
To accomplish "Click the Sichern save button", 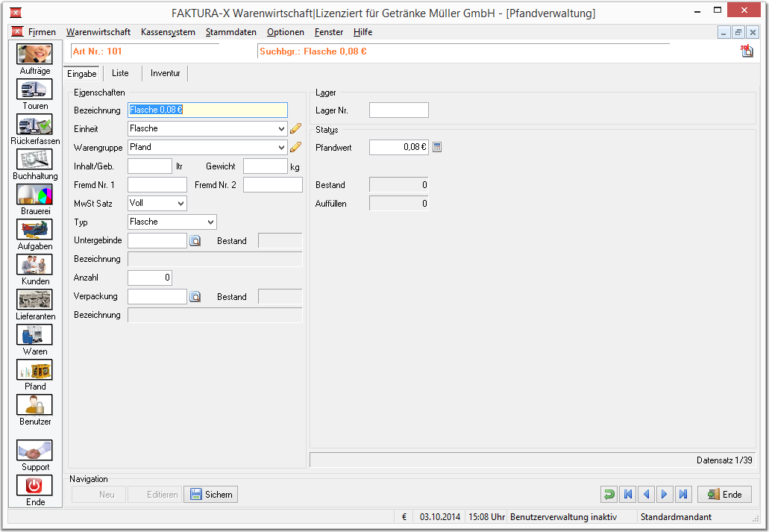I will point(211,494).
